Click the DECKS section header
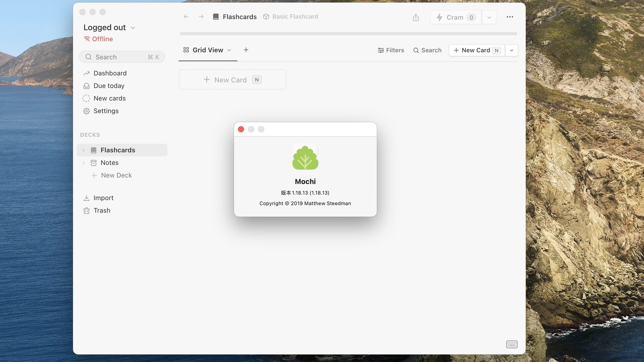The height and width of the screenshot is (362, 644). [90, 135]
